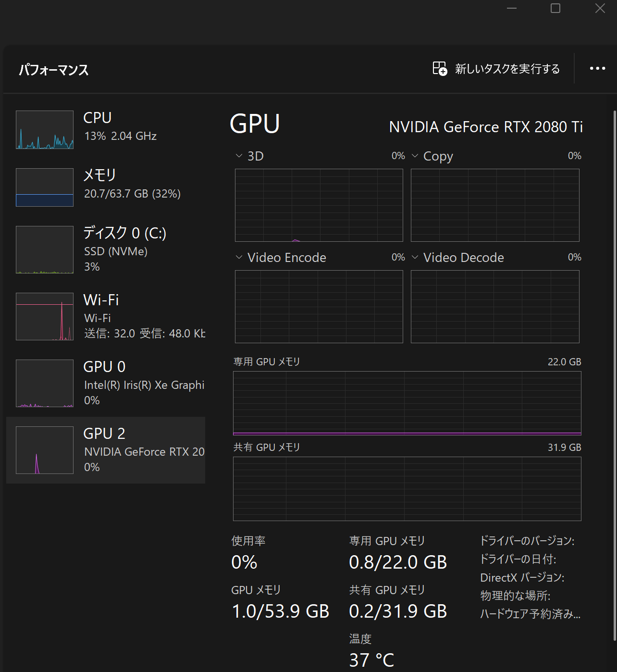The width and height of the screenshot is (617, 672).
Task: Open the Video Decode engine selector
Action: [415, 258]
